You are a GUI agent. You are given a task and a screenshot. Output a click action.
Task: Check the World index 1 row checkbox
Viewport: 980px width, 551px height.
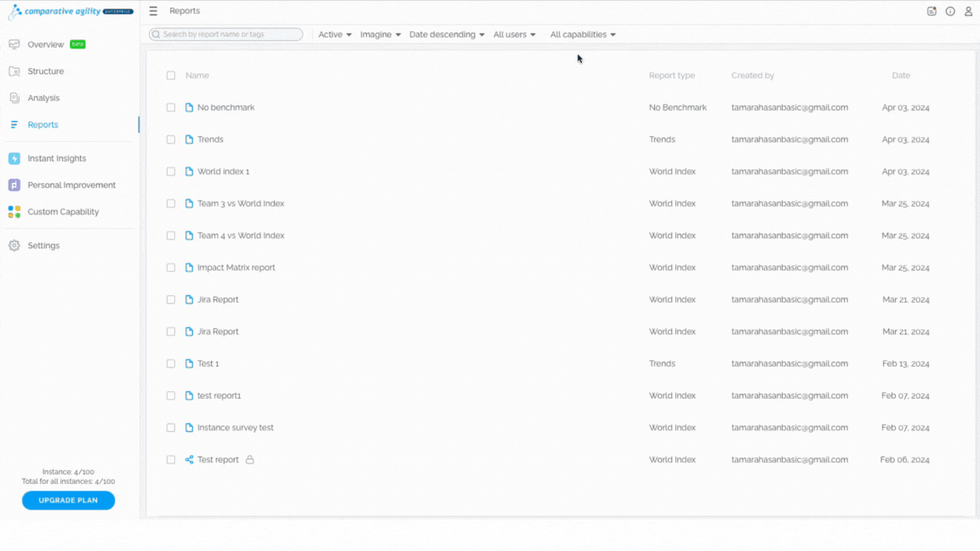click(171, 172)
